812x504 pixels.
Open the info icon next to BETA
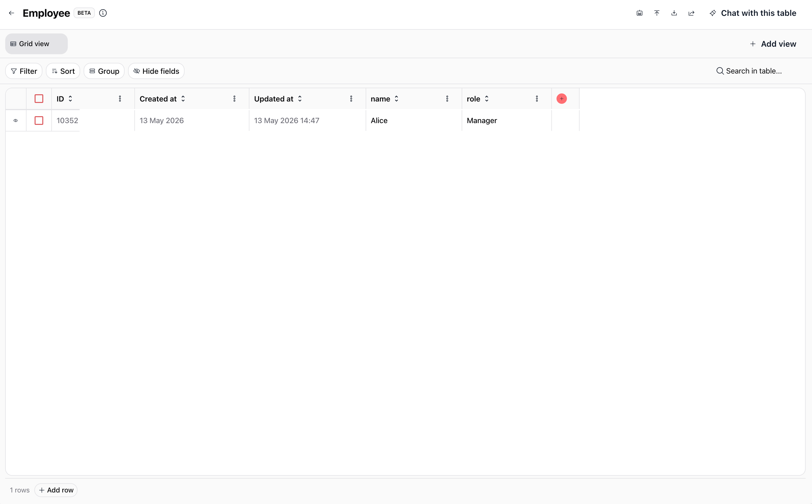pos(103,13)
